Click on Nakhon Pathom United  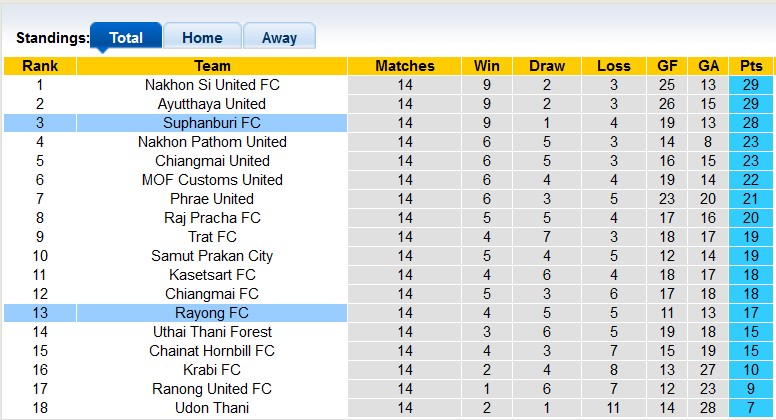[212, 142]
